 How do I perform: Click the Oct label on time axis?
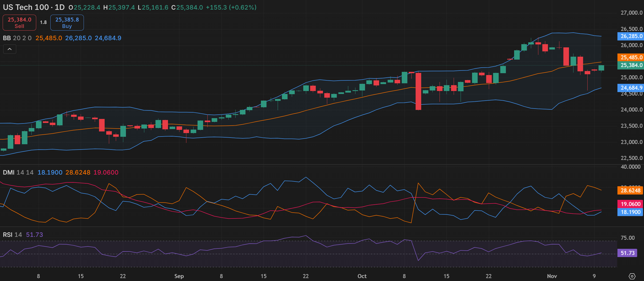362,276
